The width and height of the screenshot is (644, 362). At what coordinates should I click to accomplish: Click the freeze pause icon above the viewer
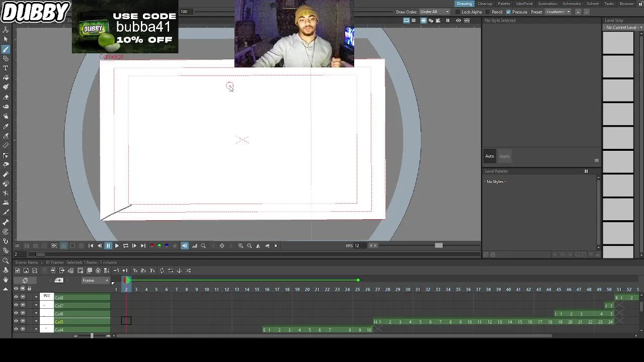click(x=448, y=21)
